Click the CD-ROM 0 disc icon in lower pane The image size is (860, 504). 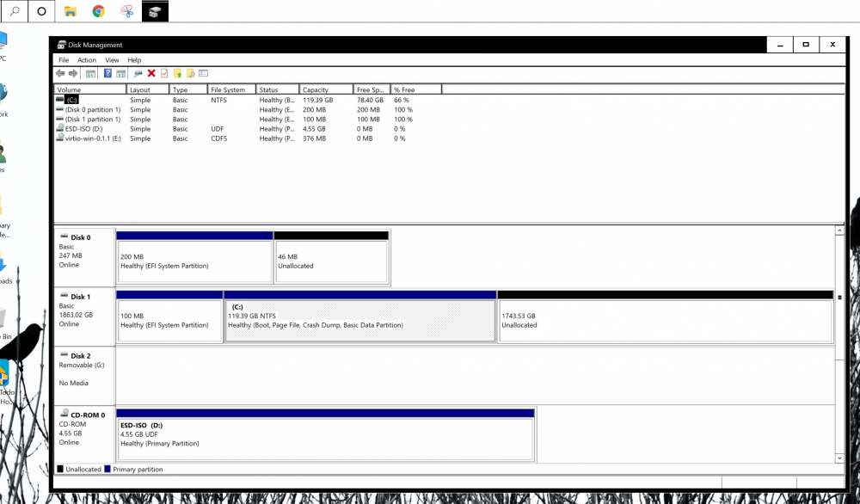click(64, 414)
